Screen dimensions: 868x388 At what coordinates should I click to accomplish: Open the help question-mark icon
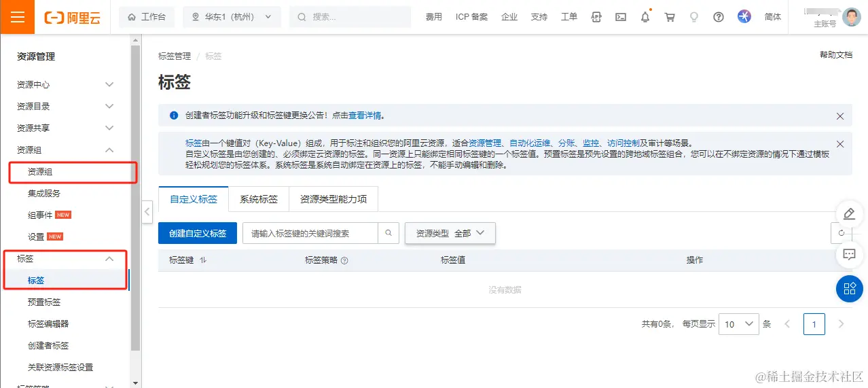(719, 17)
